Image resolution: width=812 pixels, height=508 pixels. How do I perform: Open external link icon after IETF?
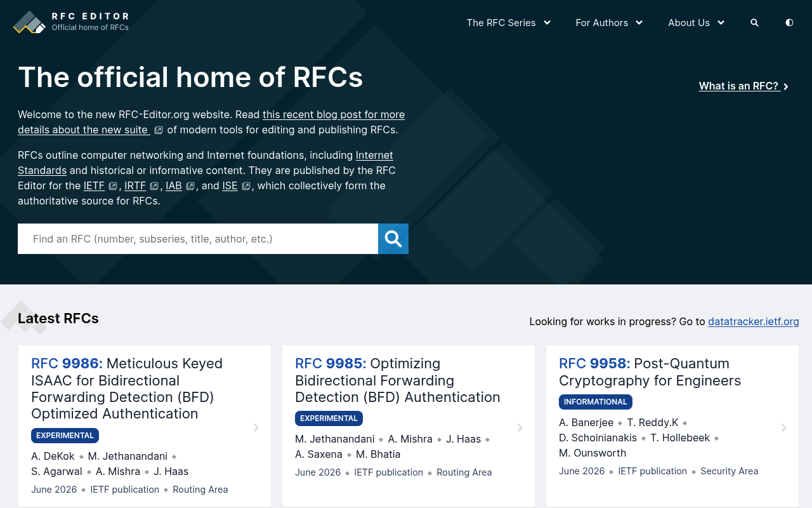[113, 186]
